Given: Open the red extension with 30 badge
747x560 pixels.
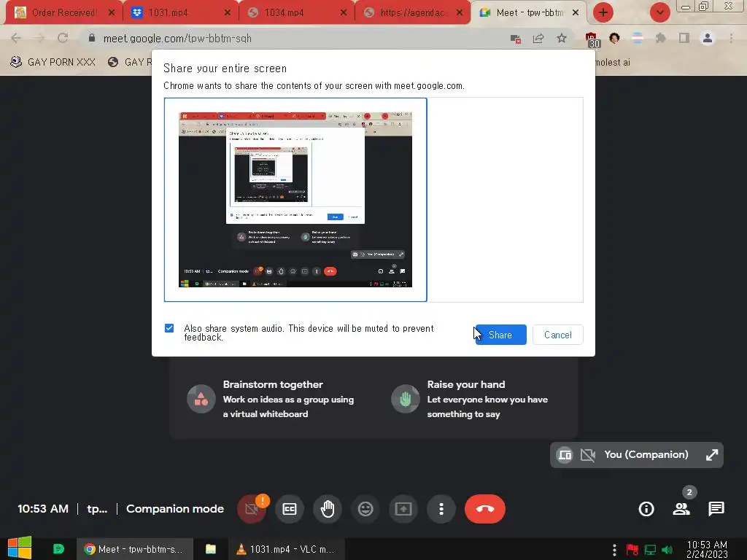Looking at the screenshot, I should tap(592, 39).
